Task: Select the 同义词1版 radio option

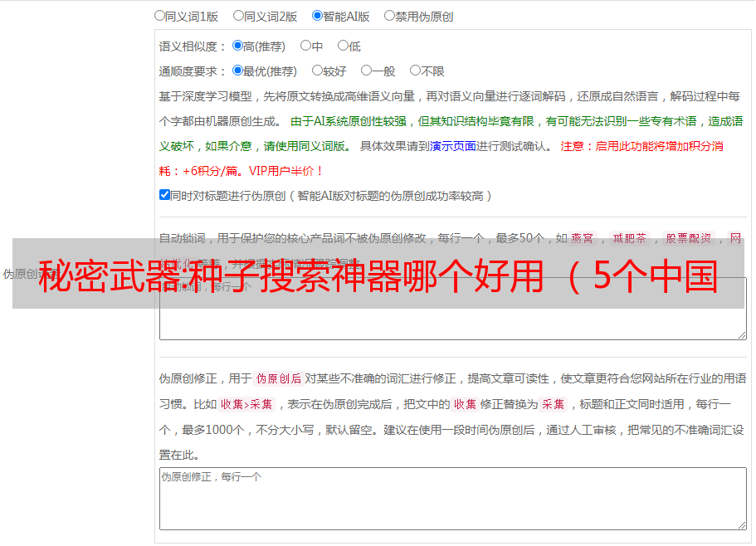Action: [x=159, y=16]
